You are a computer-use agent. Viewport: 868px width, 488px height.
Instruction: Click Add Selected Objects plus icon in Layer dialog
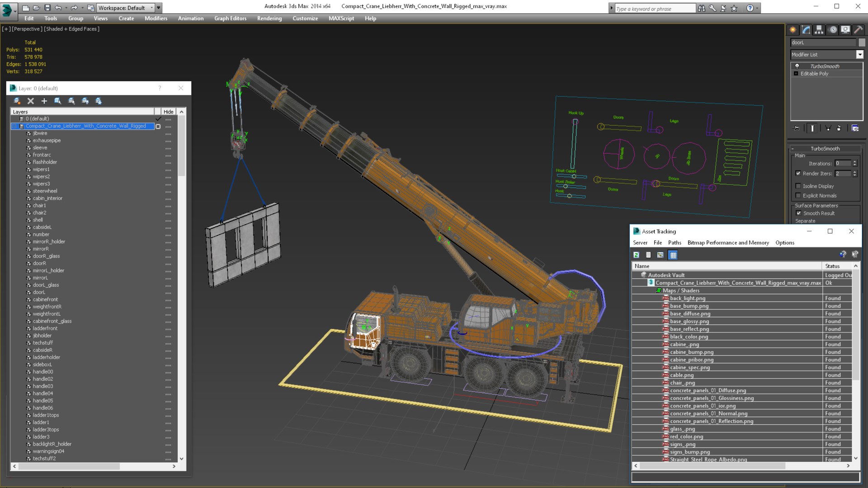point(44,101)
